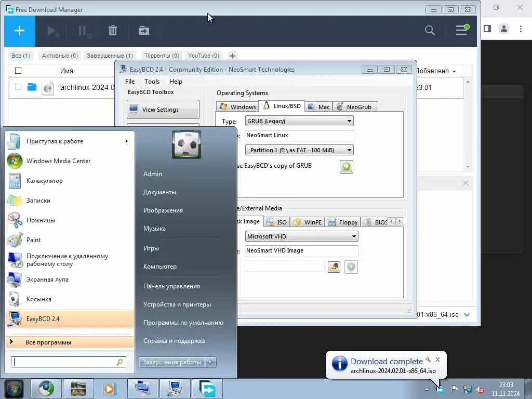Image resolution: width=532 pixels, height=399 pixels.
Task: Start downloads with the play icon
Action: [x=53, y=31]
